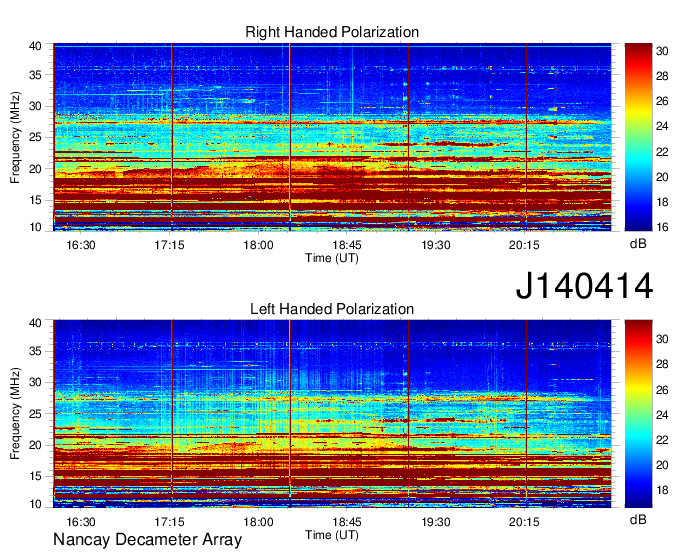Screen dimensions: 680x552
Task: Click the 15 MHz tick on Left Handed plot
Action: coord(35,477)
